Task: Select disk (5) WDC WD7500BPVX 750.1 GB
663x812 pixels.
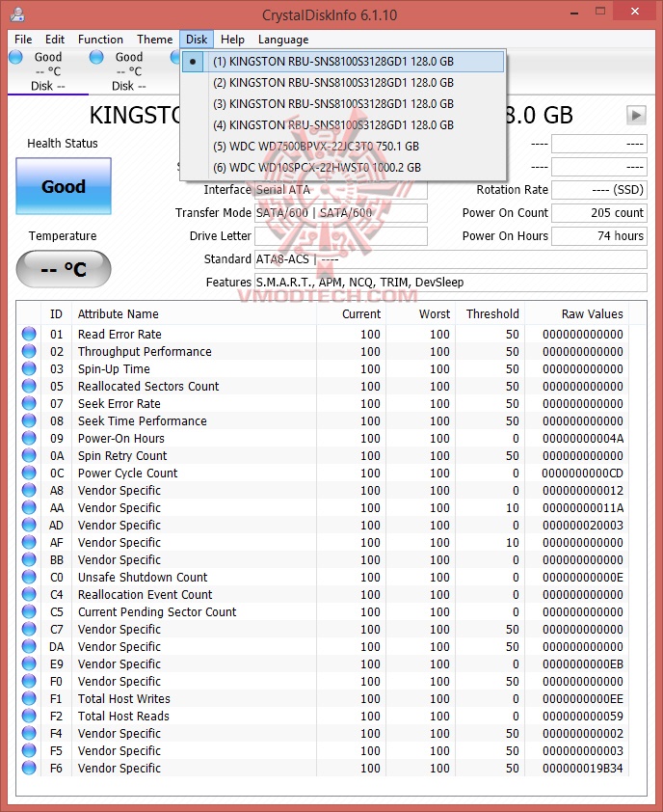Action: 343,146
